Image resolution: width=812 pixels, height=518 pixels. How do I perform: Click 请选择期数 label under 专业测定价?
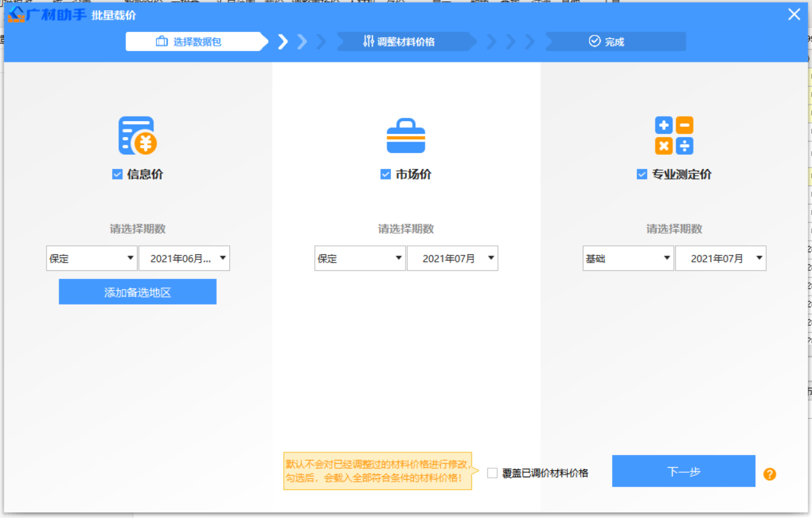tap(674, 229)
